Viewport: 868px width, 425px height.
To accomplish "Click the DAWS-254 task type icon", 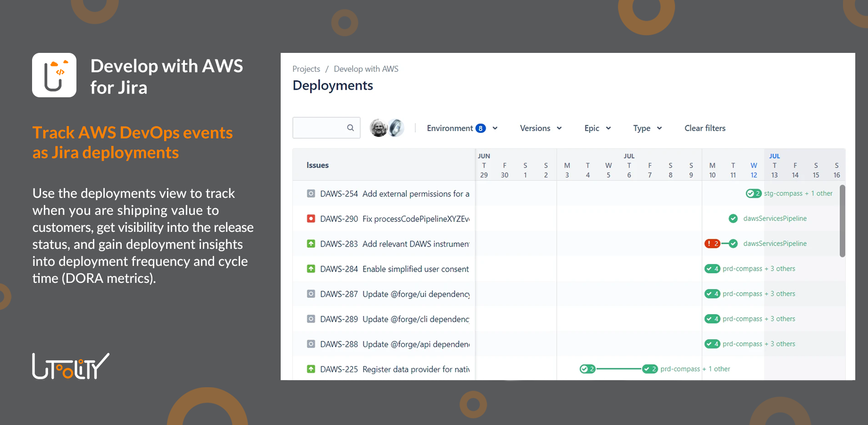I will (x=311, y=194).
